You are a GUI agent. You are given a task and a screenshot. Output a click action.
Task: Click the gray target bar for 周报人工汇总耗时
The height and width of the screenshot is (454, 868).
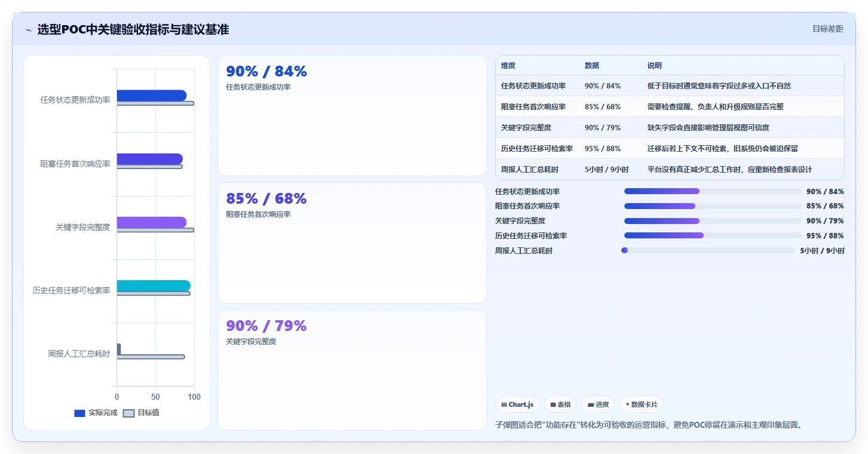[x=151, y=357]
